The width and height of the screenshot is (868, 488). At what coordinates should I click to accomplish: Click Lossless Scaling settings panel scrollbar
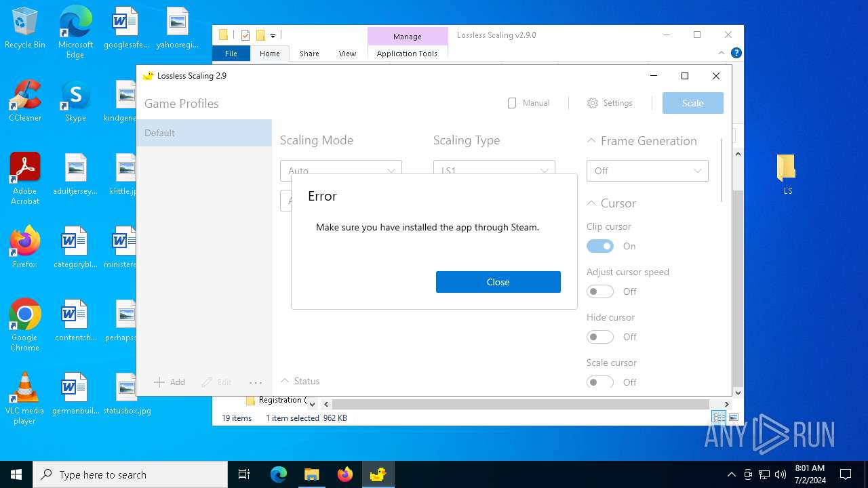point(722,169)
